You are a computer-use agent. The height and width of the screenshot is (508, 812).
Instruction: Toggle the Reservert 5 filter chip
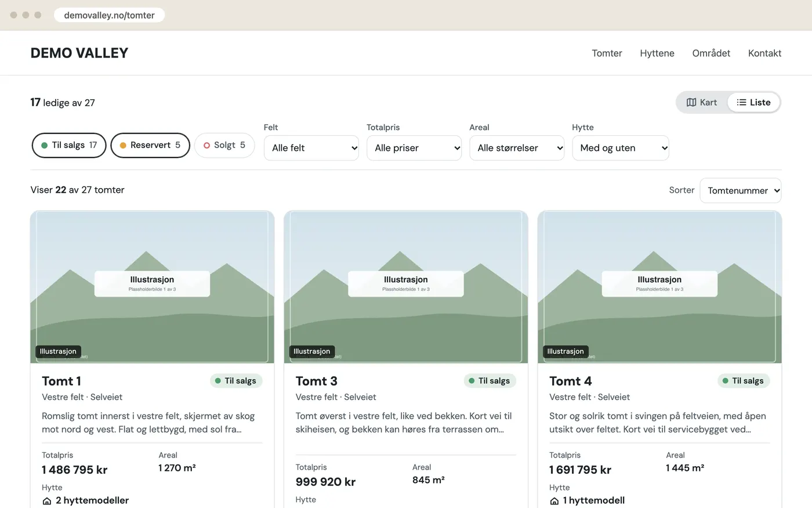(x=150, y=145)
